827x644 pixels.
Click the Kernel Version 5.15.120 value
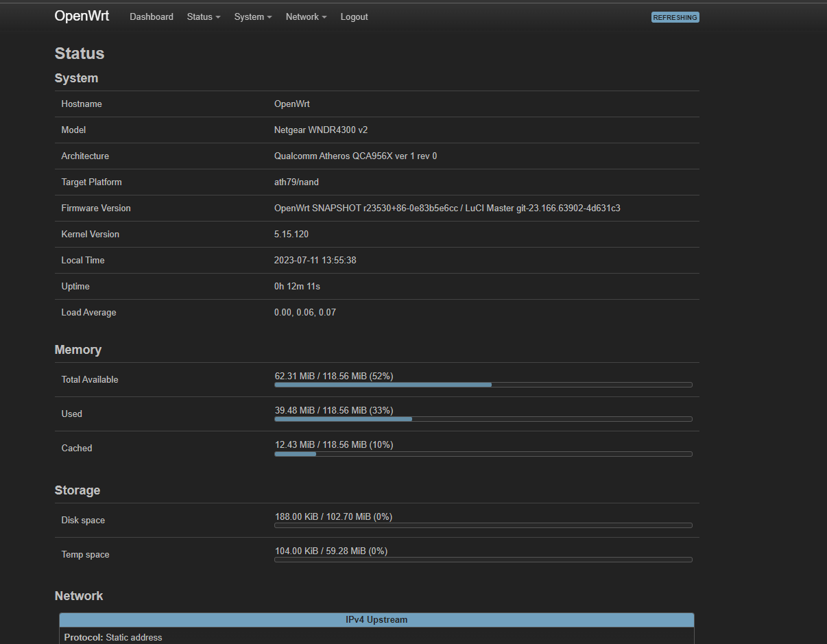291,234
